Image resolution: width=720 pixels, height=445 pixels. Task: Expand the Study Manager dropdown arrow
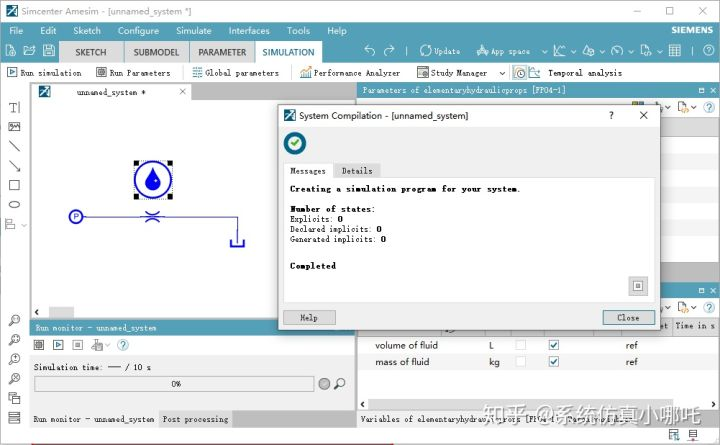coord(502,73)
